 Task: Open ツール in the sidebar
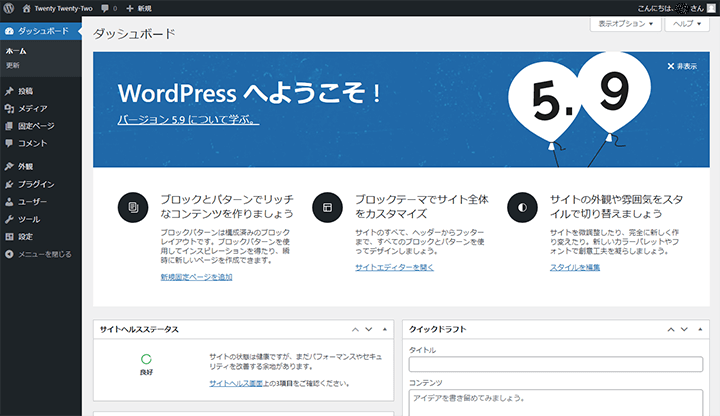click(28, 219)
